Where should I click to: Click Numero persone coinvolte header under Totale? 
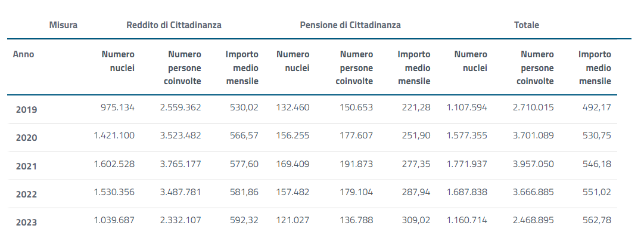(536, 67)
